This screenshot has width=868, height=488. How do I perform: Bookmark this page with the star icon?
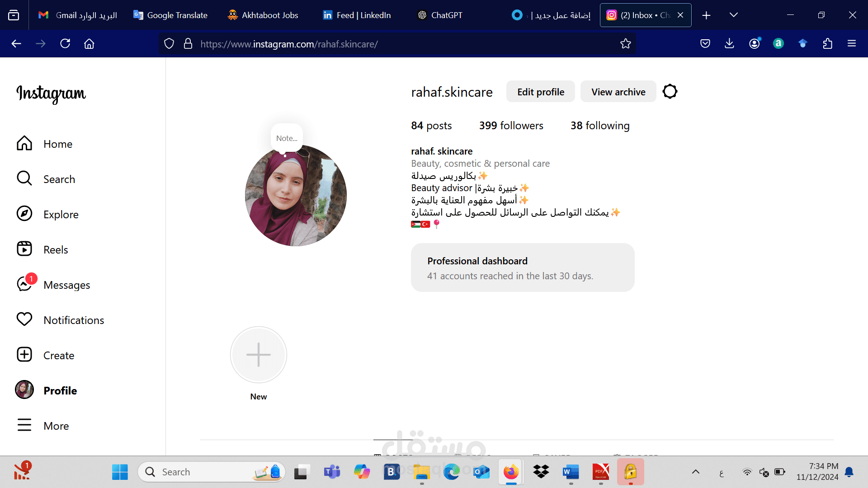click(626, 44)
